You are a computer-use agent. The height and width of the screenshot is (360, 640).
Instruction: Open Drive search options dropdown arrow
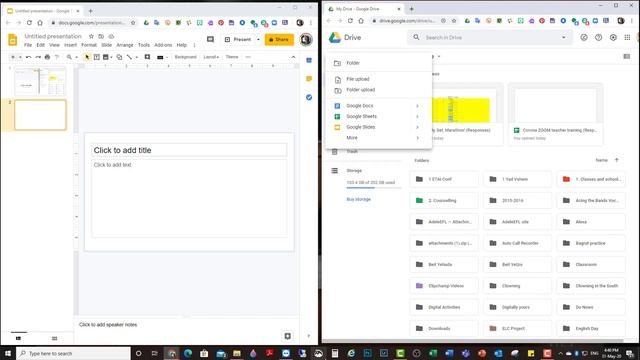564,38
